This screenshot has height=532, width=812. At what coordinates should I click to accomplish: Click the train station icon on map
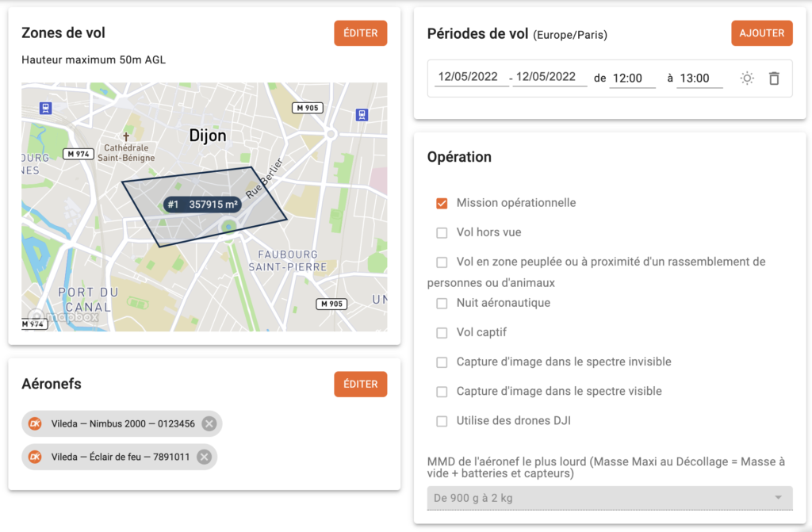(x=362, y=114)
